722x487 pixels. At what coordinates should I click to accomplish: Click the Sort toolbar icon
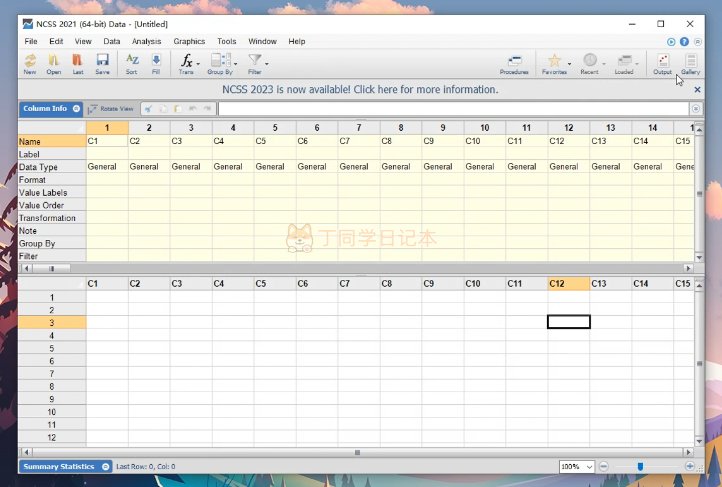tap(132, 63)
